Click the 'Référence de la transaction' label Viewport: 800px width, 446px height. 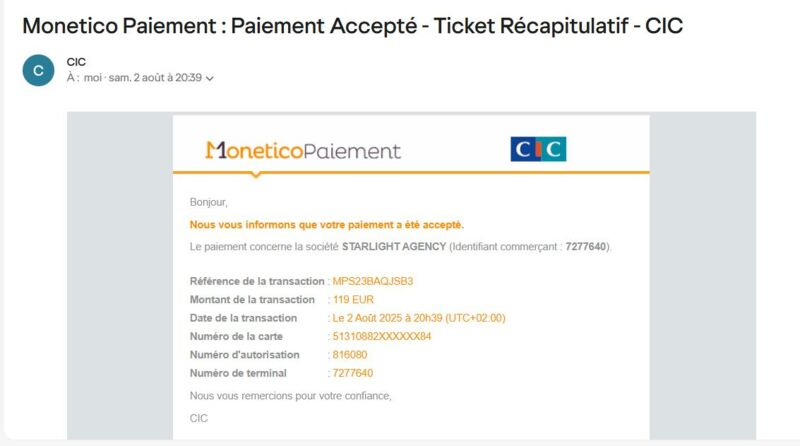tap(257, 281)
